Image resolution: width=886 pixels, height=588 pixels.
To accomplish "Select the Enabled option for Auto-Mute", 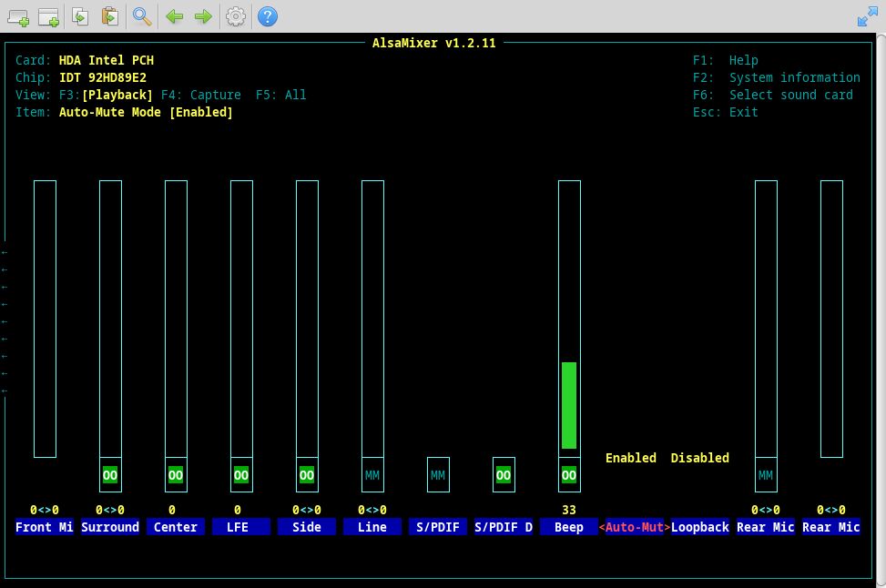I will click(x=631, y=458).
